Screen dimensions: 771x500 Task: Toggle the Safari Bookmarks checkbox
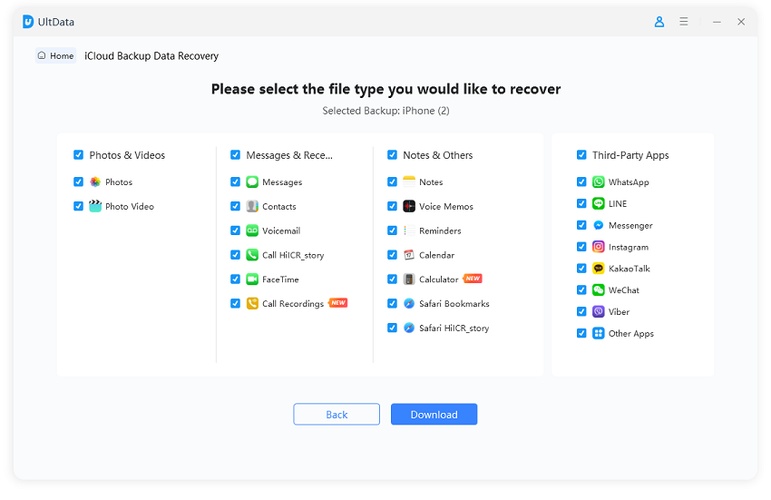pos(392,303)
